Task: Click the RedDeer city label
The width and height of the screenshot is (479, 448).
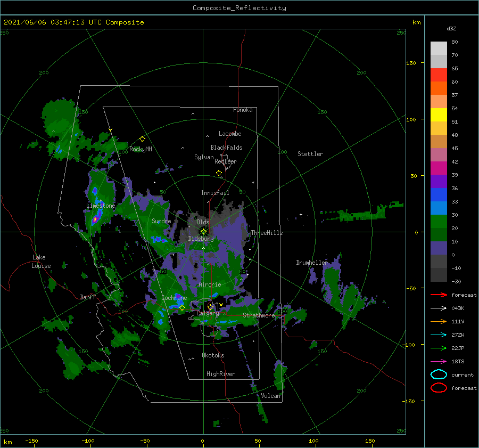Action: tap(226, 161)
